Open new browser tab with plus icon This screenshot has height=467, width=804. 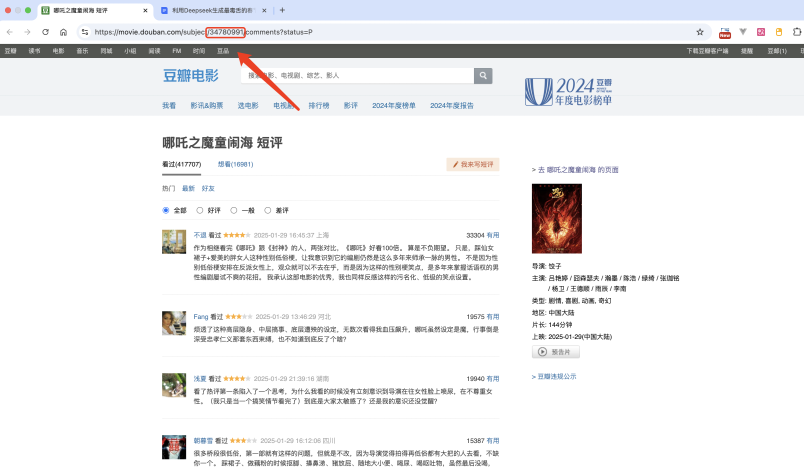(x=282, y=10)
